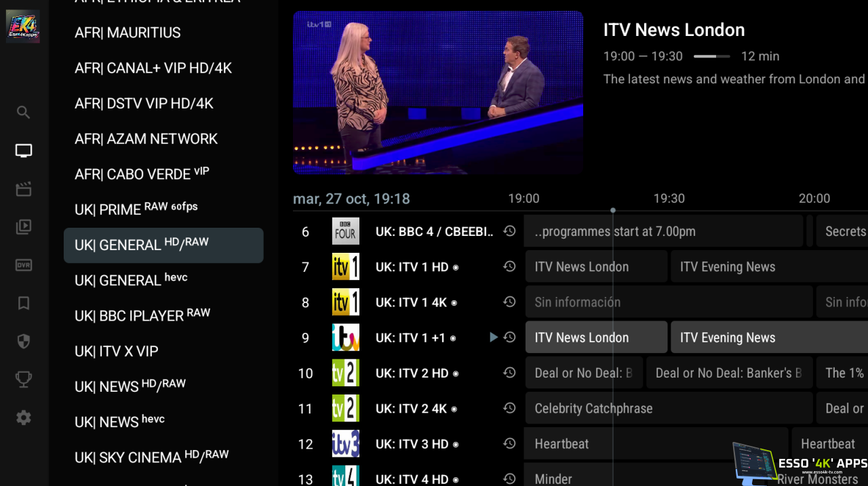Open the bookmark favorites icon
This screenshot has width=868, height=486.
point(24,303)
